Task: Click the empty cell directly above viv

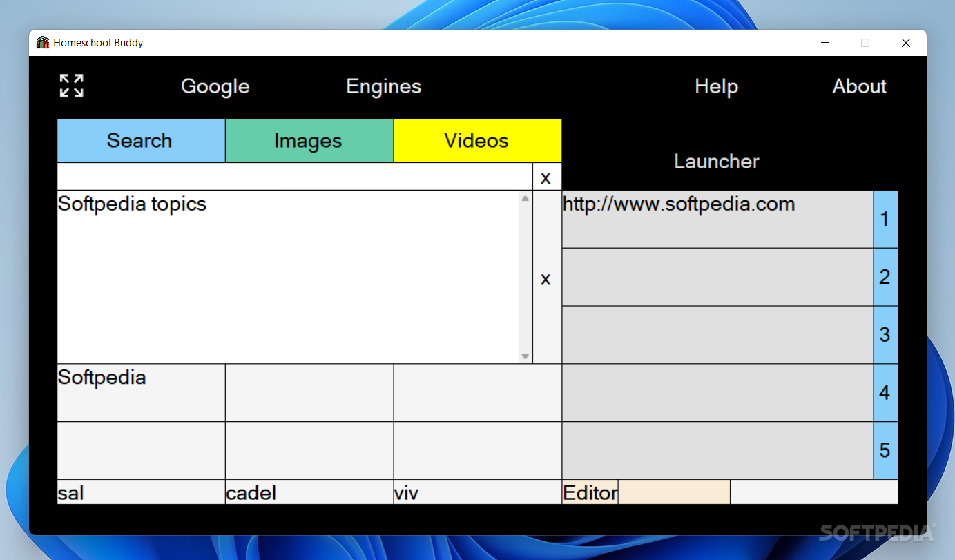Action: pos(478,451)
